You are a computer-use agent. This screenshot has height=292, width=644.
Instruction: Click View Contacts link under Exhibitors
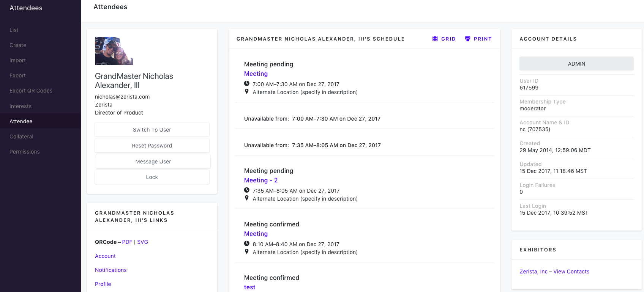[x=571, y=272]
